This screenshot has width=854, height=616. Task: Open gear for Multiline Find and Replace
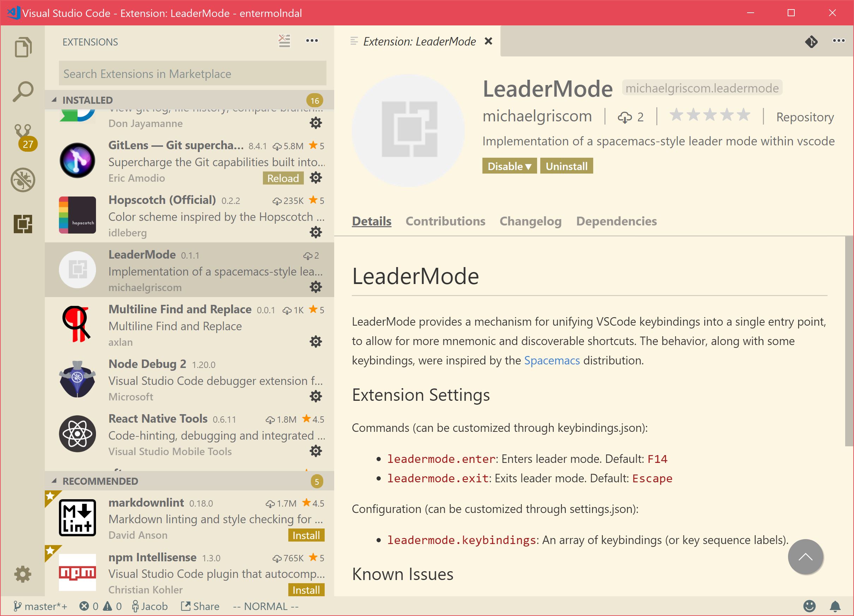pos(315,342)
